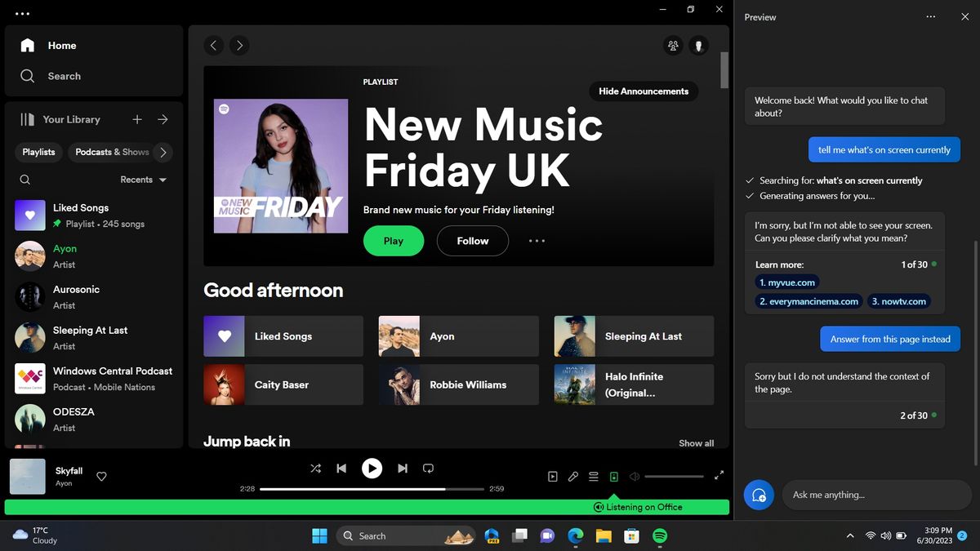Toggle repeat mode
980x551 pixels.
click(x=428, y=468)
